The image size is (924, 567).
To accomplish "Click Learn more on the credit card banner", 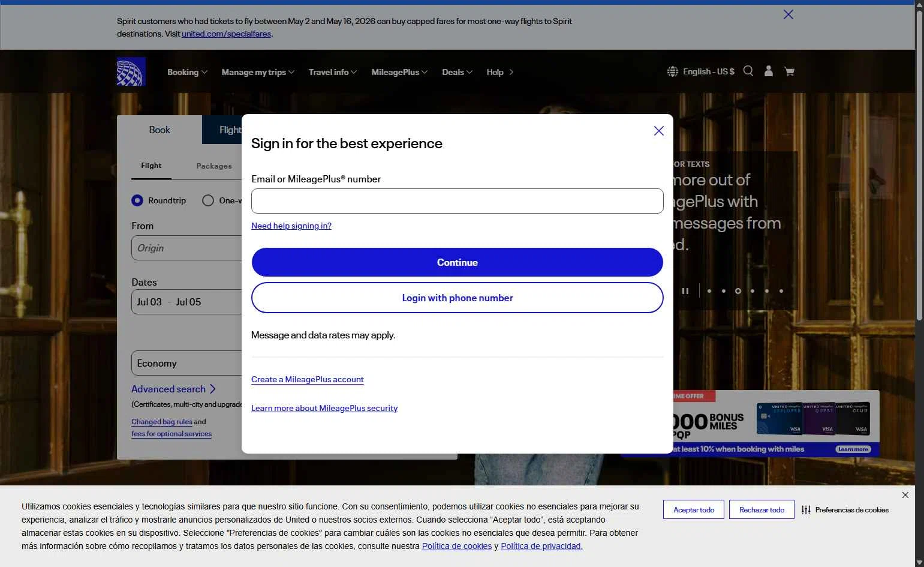I will point(853,449).
